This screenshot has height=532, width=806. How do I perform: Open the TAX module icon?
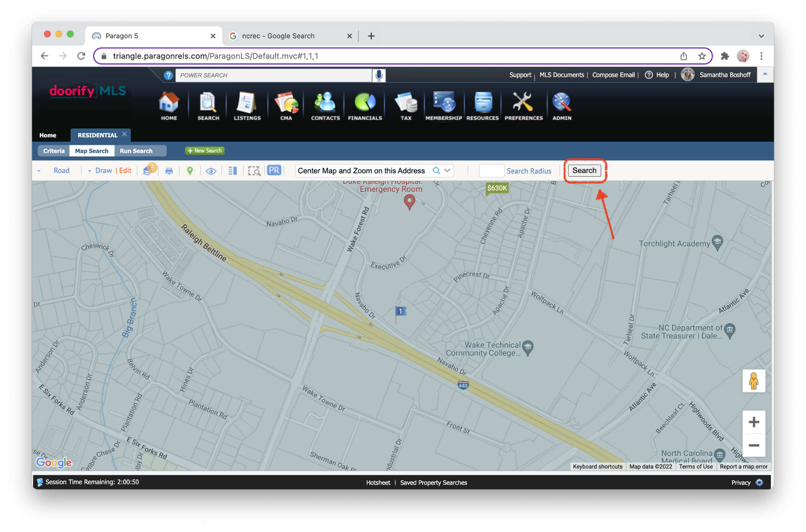tap(406, 106)
